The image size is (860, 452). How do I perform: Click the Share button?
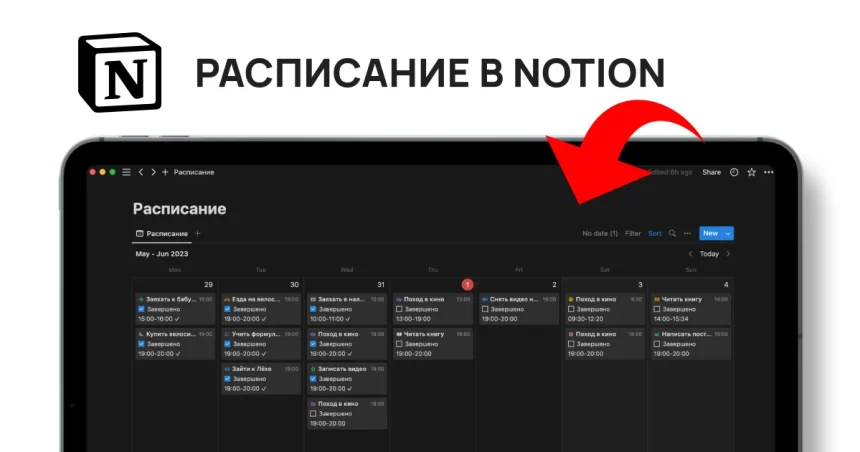click(711, 172)
